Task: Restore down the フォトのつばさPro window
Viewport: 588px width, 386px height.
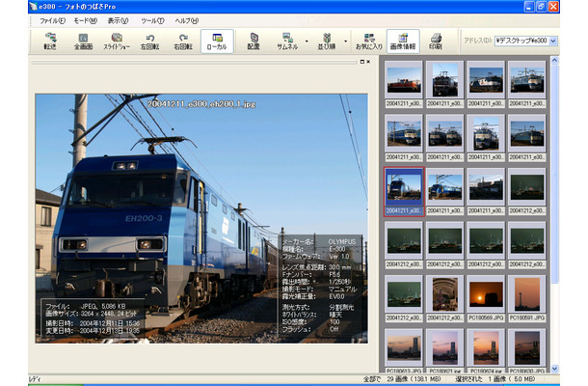Action: pos(541,7)
